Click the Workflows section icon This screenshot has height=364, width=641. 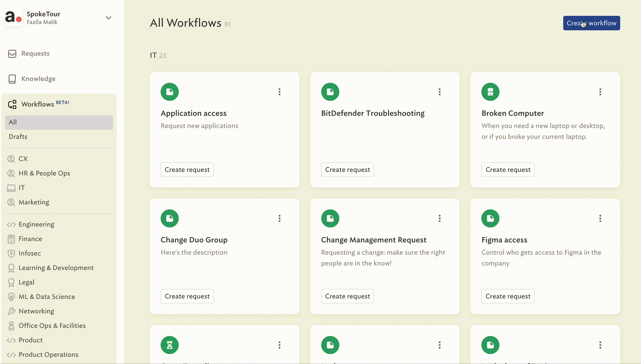pyautogui.click(x=12, y=104)
